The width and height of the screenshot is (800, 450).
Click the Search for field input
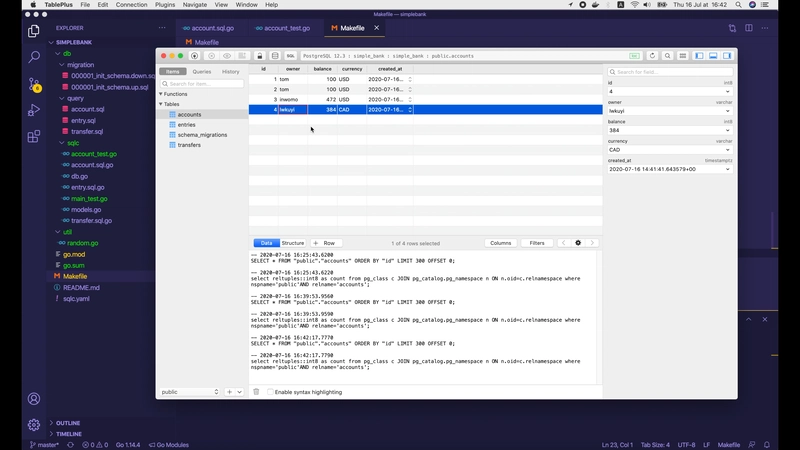coord(670,72)
